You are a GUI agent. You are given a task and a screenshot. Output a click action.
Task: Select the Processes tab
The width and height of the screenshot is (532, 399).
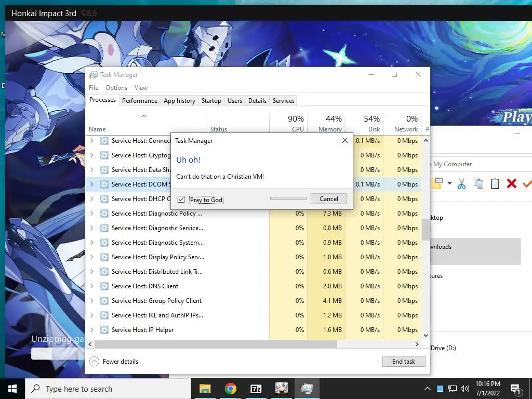(102, 100)
